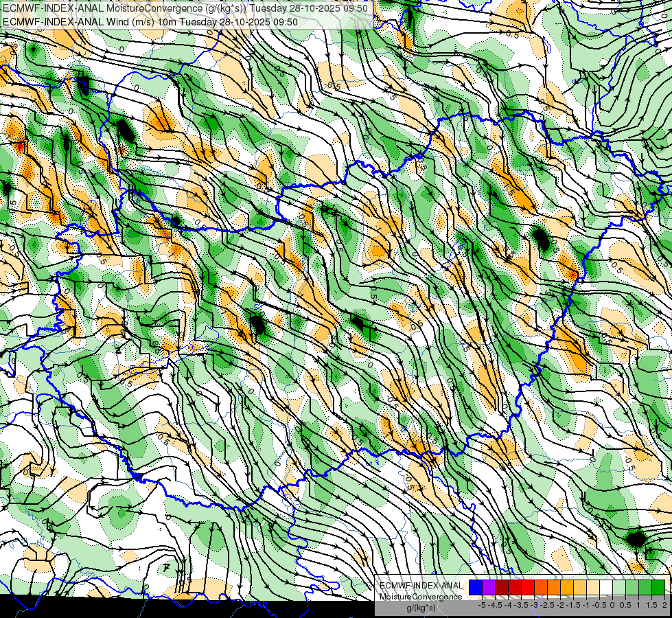Click "ECMWF-INDEX-ANAL" text inside the legend box
The image size is (672, 618).
coord(421,586)
